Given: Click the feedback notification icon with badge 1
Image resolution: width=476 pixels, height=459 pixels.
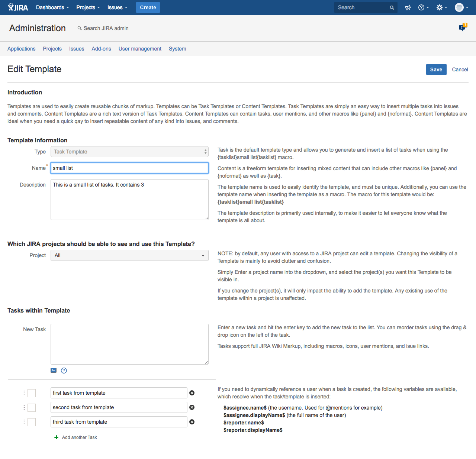Looking at the screenshot, I should pos(462,28).
